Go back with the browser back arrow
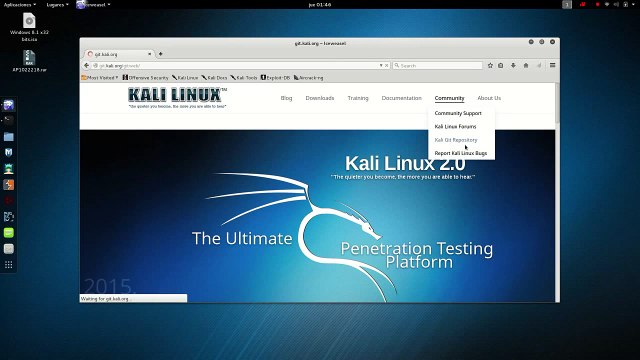 click(x=87, y=65)
